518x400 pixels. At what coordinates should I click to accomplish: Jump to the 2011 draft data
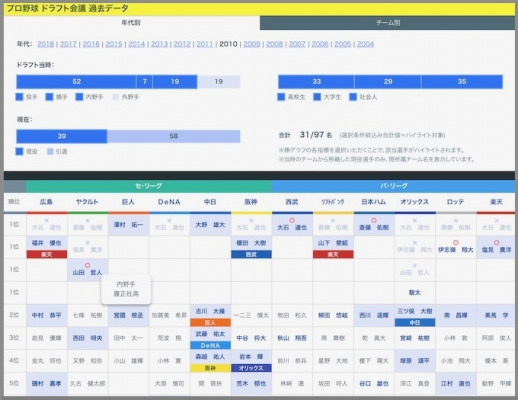pyautogui.click(x=205, y=44)
